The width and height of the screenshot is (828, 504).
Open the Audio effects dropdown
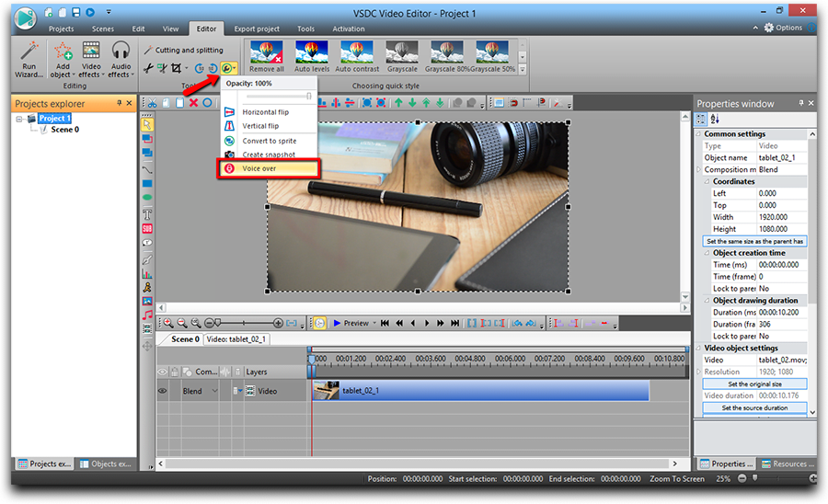pos(121,60)
